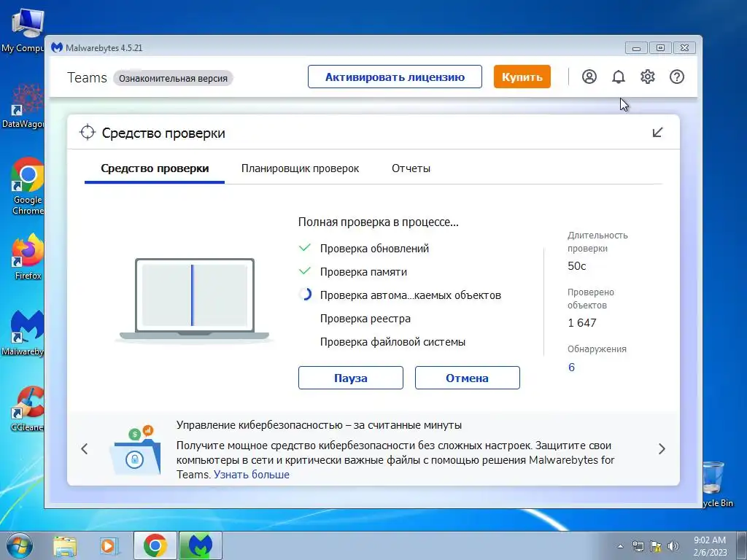
Task: Click the Malwarebytes taskbar button
Action: 201,545
